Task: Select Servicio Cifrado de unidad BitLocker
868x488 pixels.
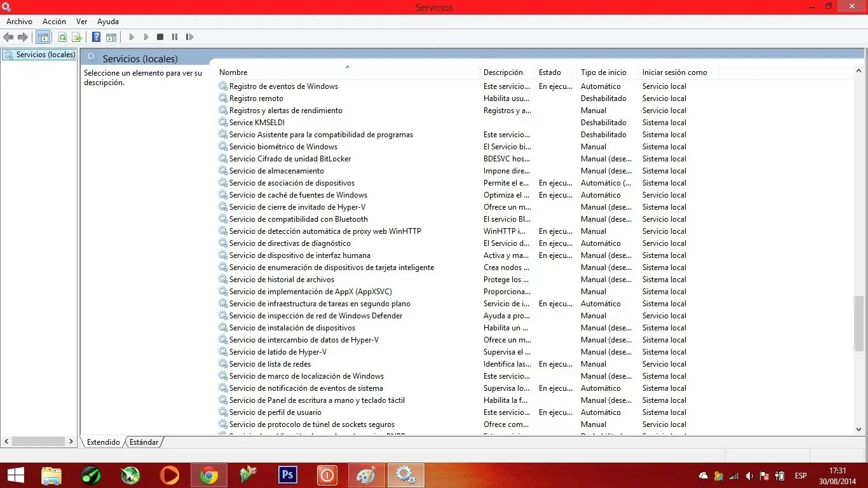Action: pyautogui.click(x=290, y=159)
